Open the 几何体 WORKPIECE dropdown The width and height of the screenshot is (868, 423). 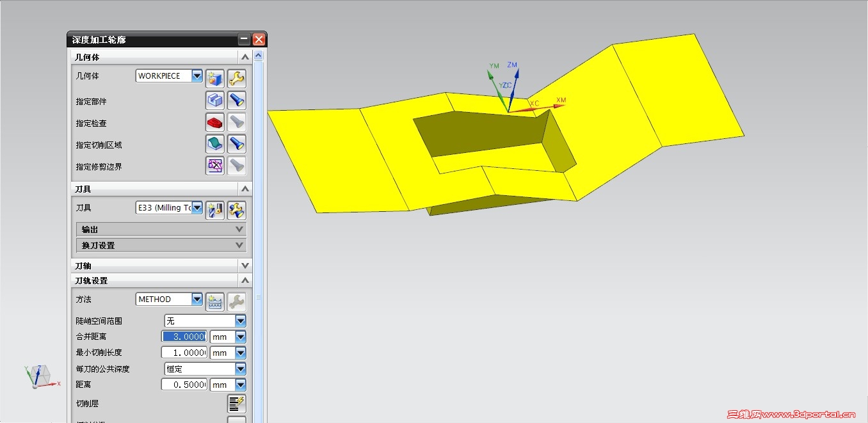click(197, 76)
